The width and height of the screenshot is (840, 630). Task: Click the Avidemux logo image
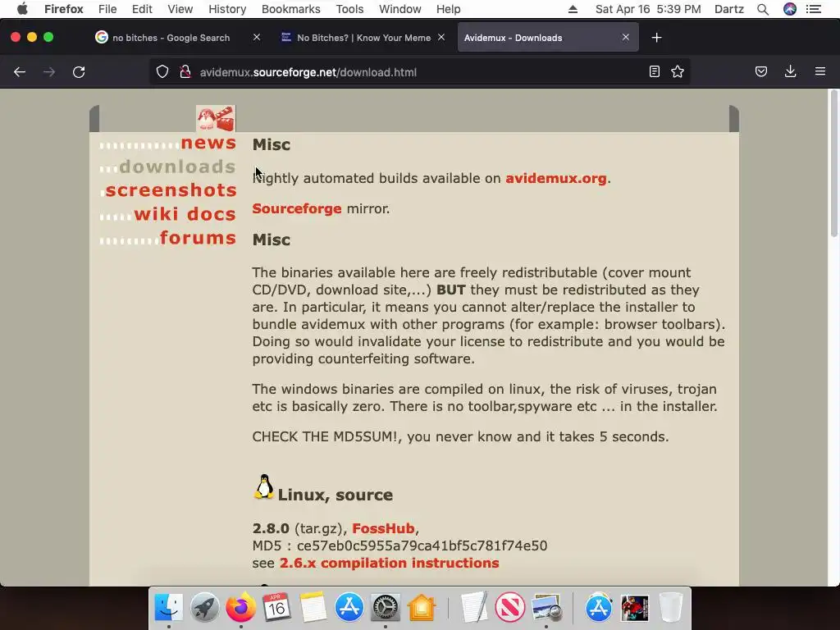216,118
